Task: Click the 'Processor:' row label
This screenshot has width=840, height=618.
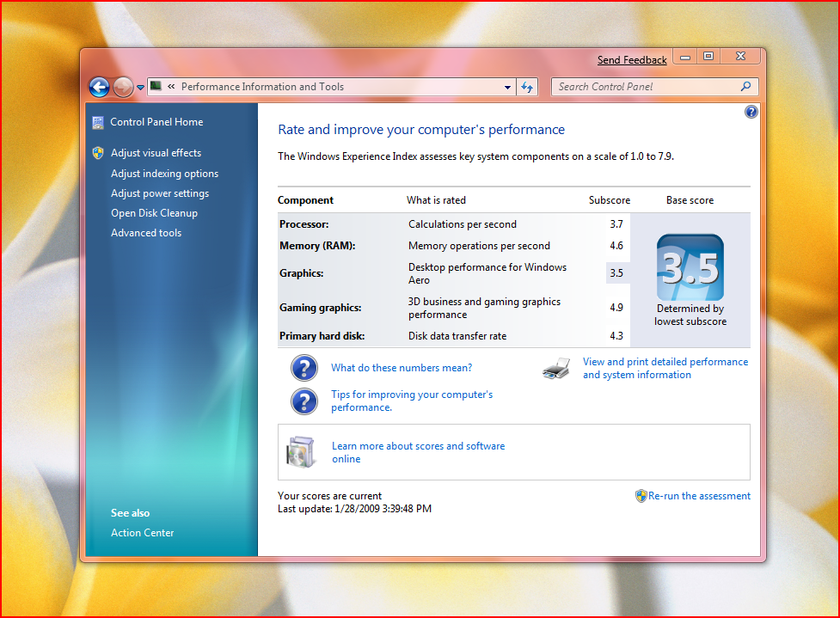Action: coord(304,224)
